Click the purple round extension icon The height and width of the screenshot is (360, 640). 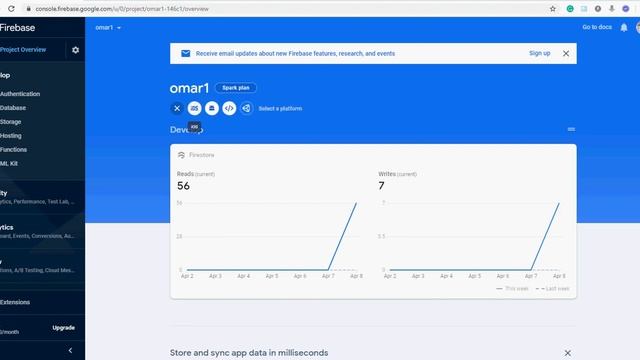point(625,9)
